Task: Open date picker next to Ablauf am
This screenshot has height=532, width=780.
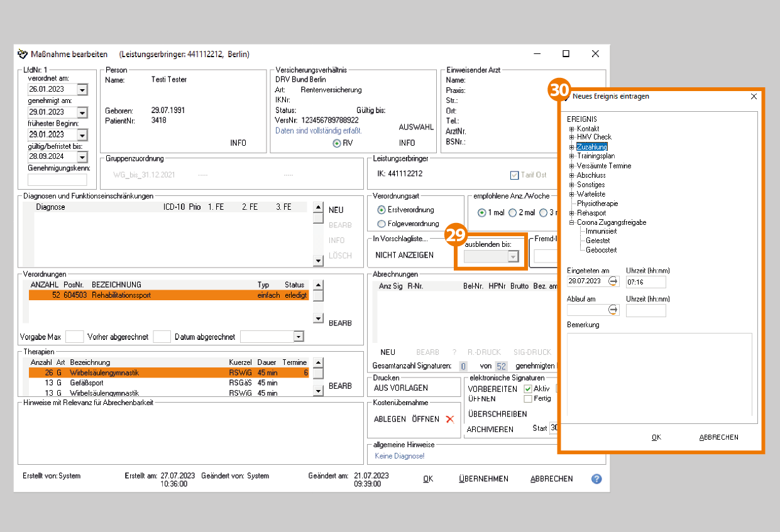Action: pos(613,310)
